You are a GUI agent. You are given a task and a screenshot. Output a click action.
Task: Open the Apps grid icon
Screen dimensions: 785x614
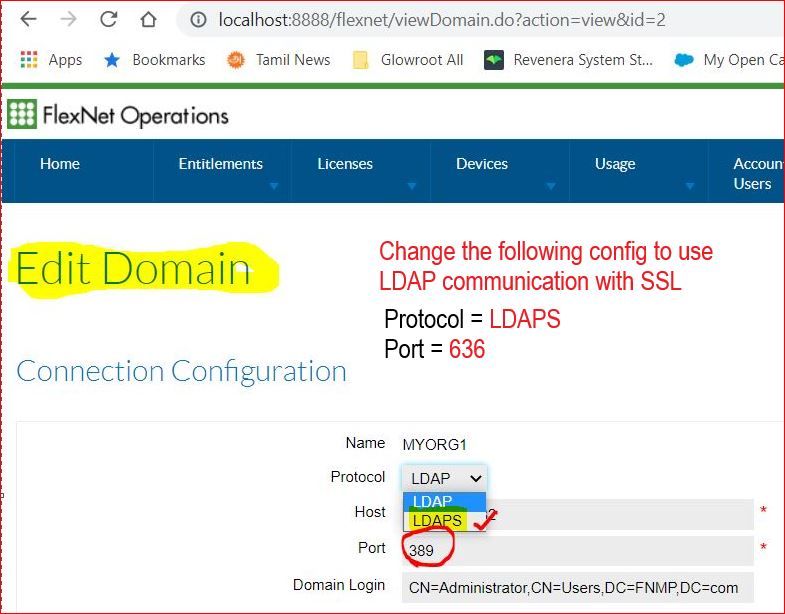28,60
